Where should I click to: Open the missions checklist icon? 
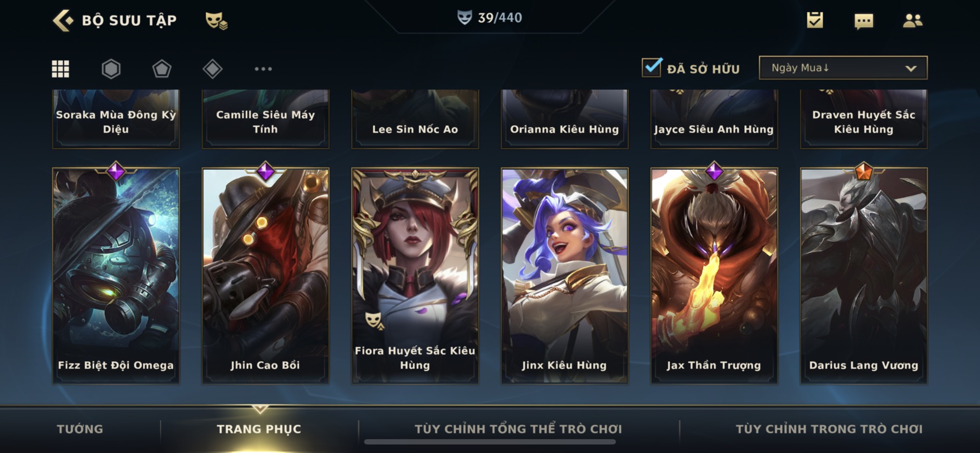pos(815,20)
